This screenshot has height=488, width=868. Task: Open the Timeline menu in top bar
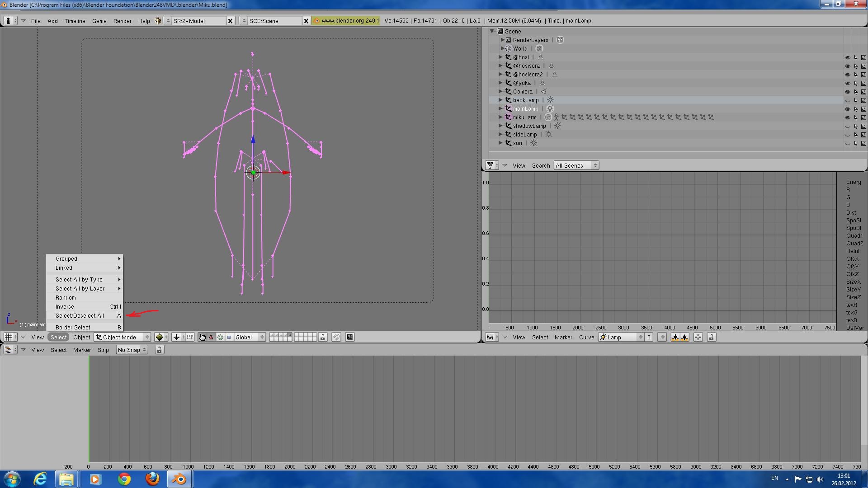tap(75, 21)
